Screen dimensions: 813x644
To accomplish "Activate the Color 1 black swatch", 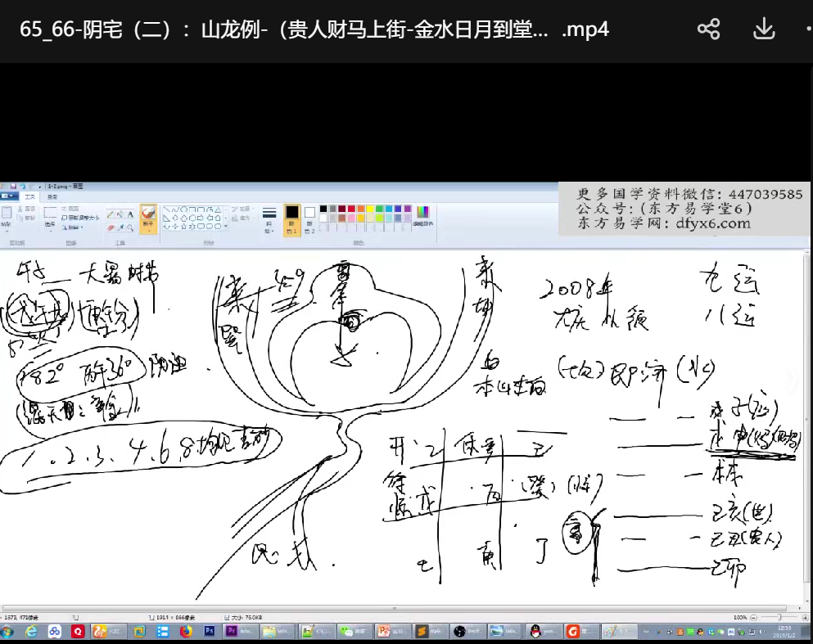I will tap(292, 215).
